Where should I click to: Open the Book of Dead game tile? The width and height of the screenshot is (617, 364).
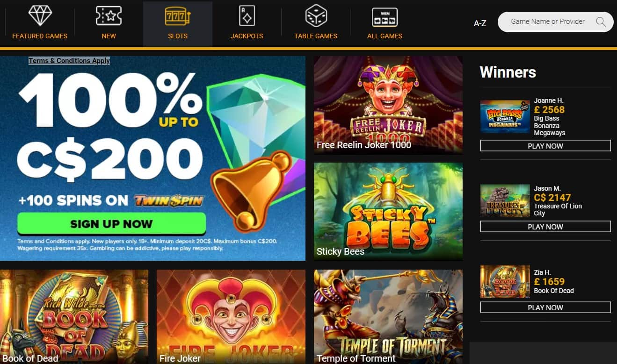point(74,317)
